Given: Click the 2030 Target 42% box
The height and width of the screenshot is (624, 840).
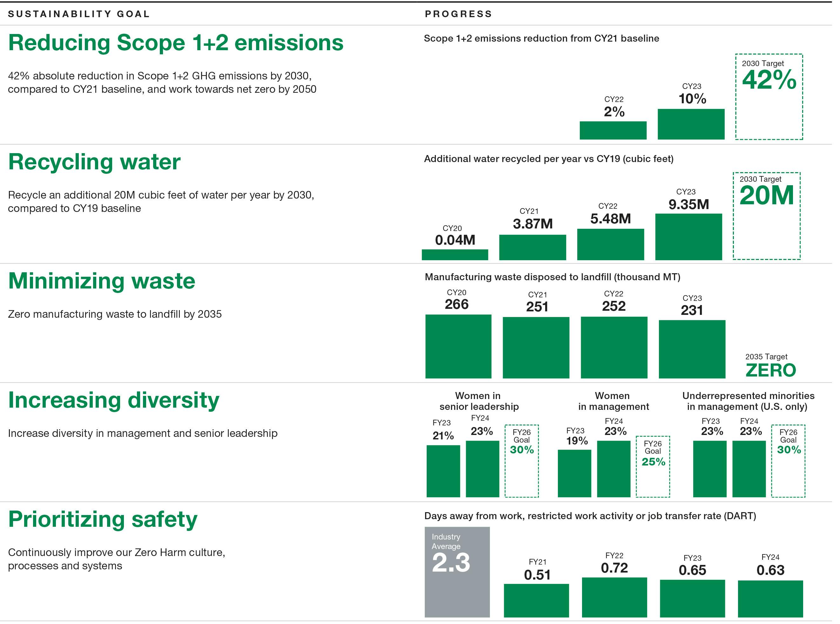Looking at the screenshot, I should 769,97.
